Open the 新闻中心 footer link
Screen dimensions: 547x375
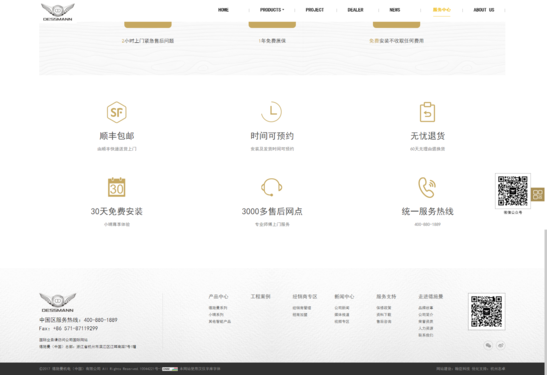(344, 297)
